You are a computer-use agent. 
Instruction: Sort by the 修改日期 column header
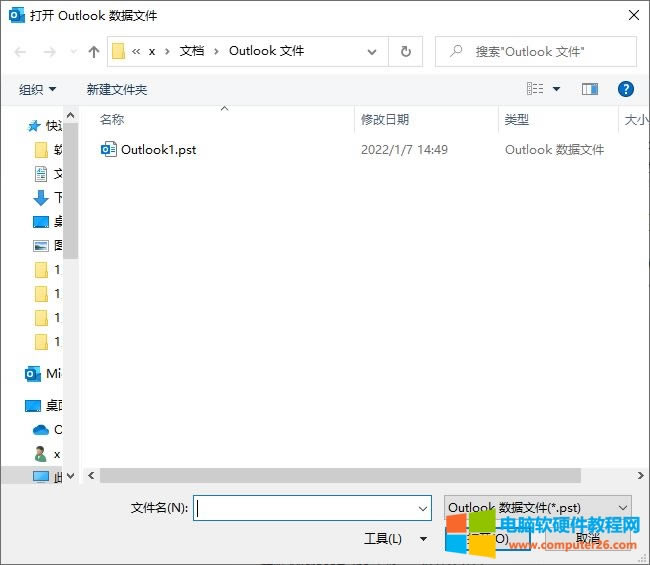pos(385,120)
